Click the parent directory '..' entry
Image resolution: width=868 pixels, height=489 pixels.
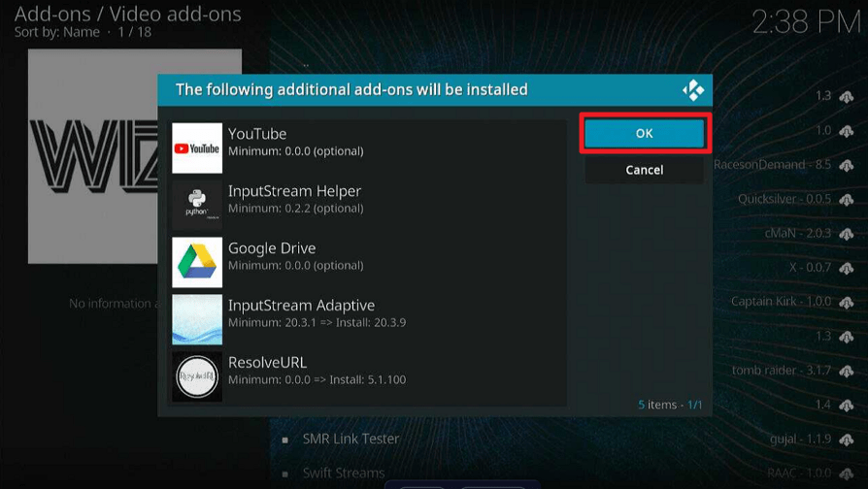click(x=306, y=65)
